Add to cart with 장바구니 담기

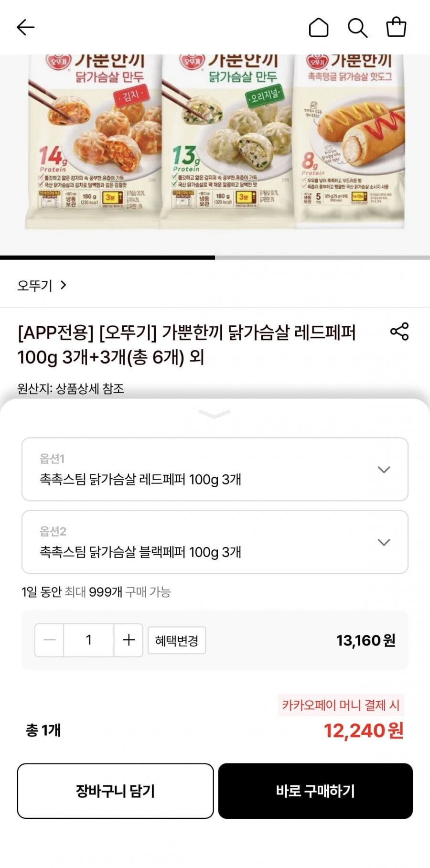(115, 791)
